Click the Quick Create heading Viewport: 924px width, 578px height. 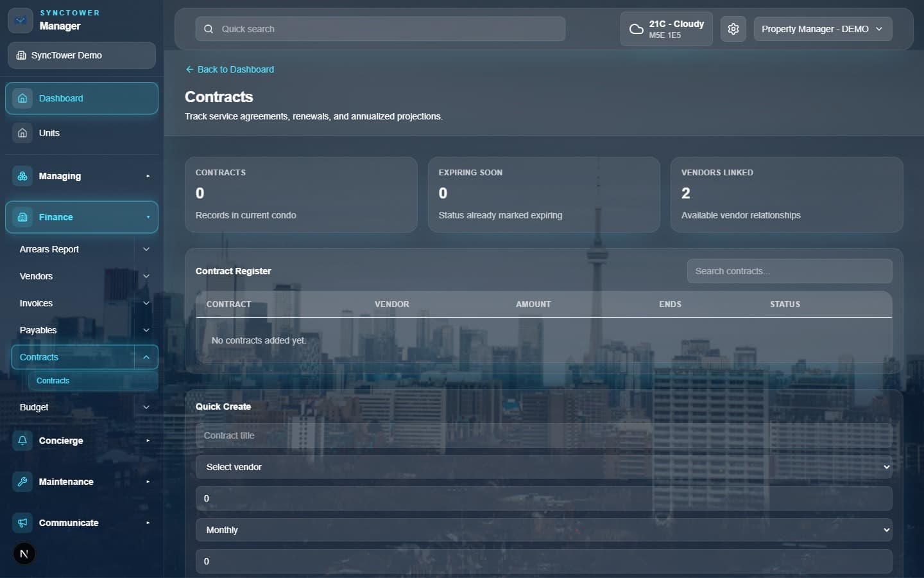pos(223,407)
